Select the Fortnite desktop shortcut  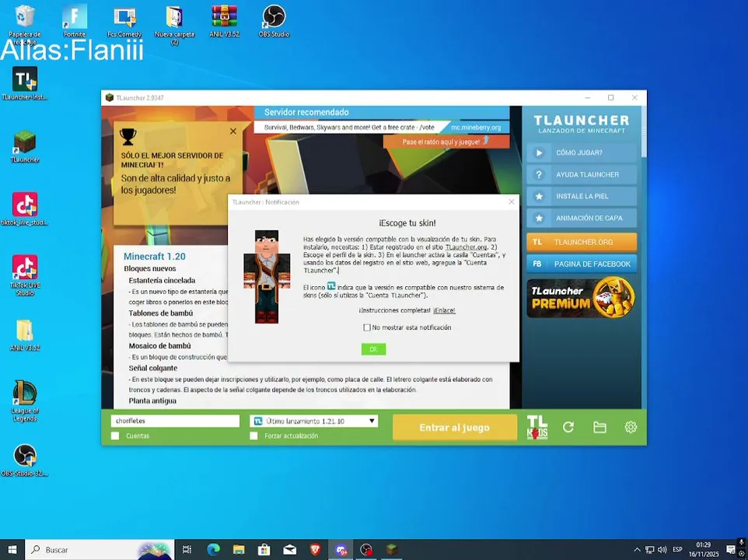75,21
